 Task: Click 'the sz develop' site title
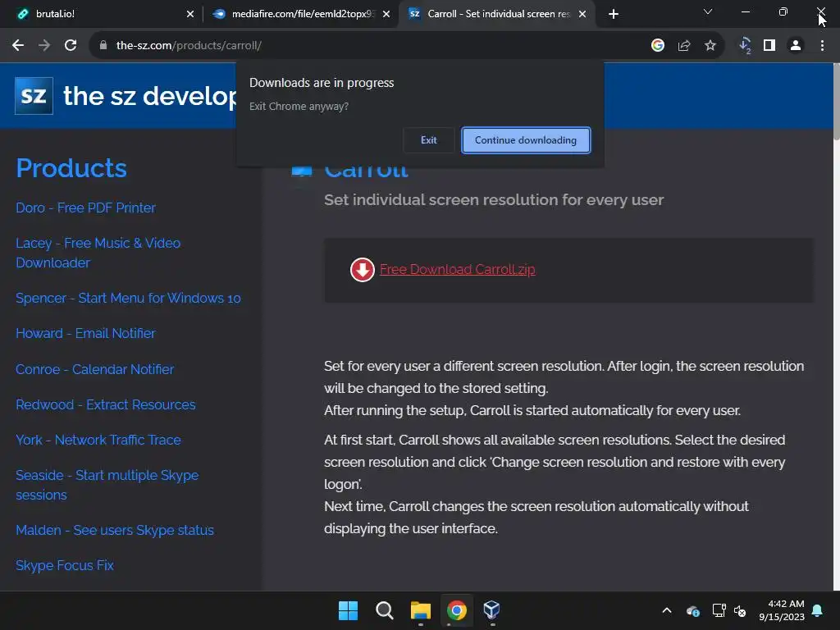click(150, 97)
